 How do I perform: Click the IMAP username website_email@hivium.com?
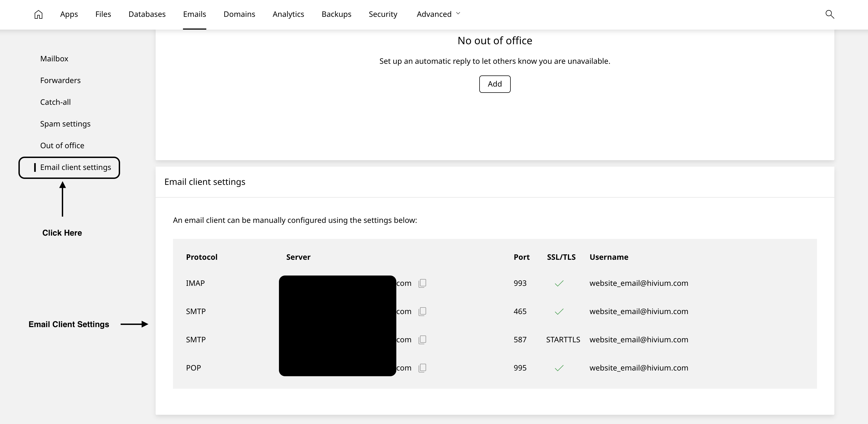tap(639, 283)
